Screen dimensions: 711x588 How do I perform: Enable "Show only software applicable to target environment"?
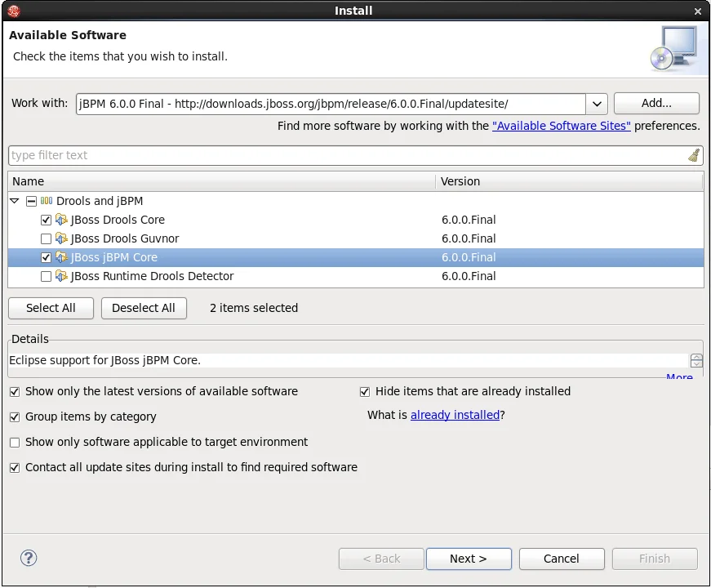[14, 442]
